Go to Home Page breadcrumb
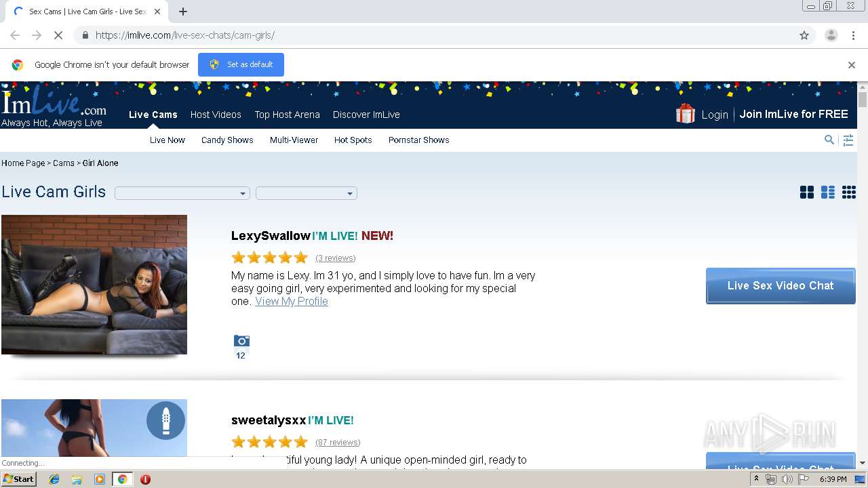Viewport: 868px width, 488px height. (23, 163)
